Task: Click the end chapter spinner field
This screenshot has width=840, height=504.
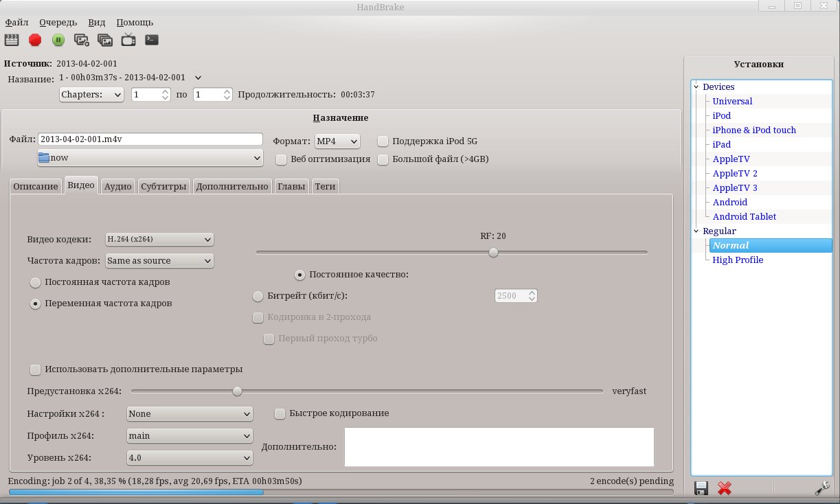Action: (213, 95)
